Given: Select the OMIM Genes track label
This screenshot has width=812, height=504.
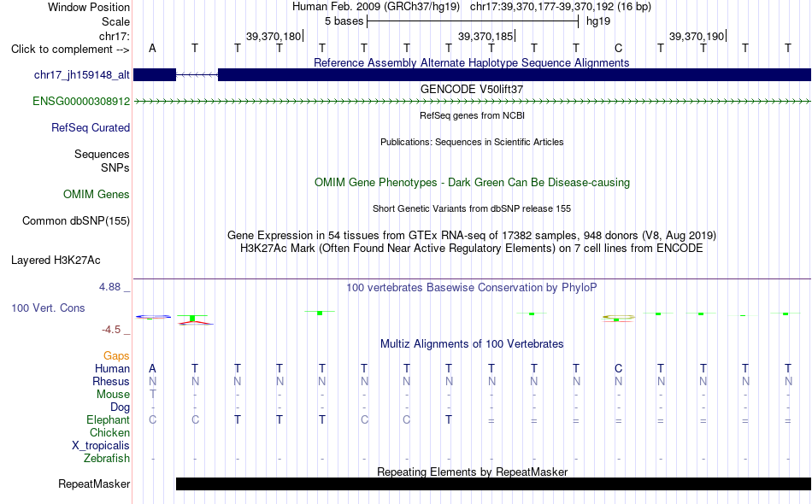Looking at the screenshot, I should tap(96, 195).
